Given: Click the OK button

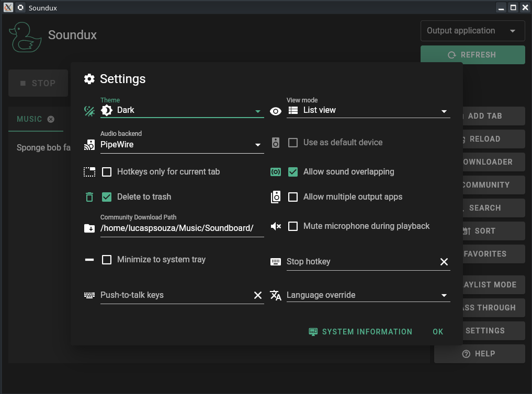Looking at the screenshot, I should tap(438, 332).
